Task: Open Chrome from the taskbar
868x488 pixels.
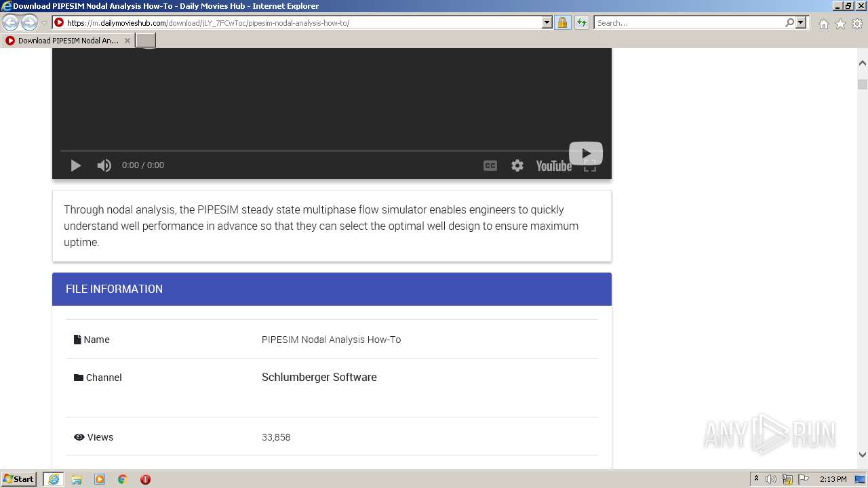Action: (x=123, y=479)
